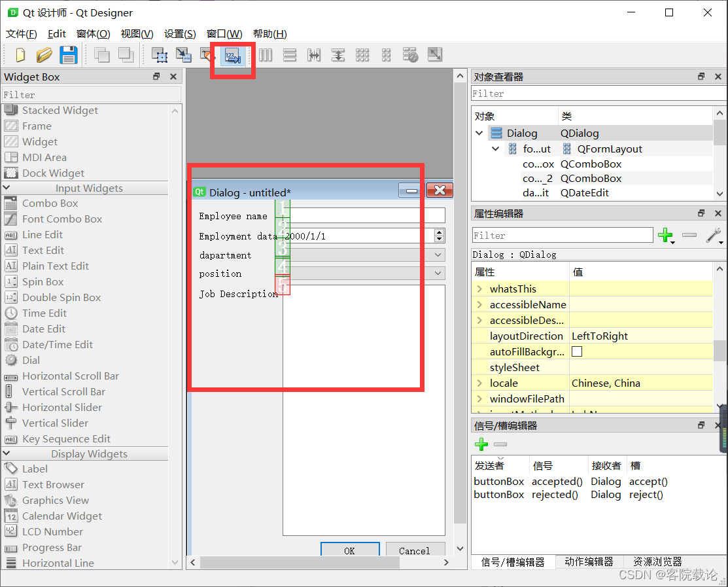
Task: Toggle the autoFillBackground checkbox
Action: [576, 351]
